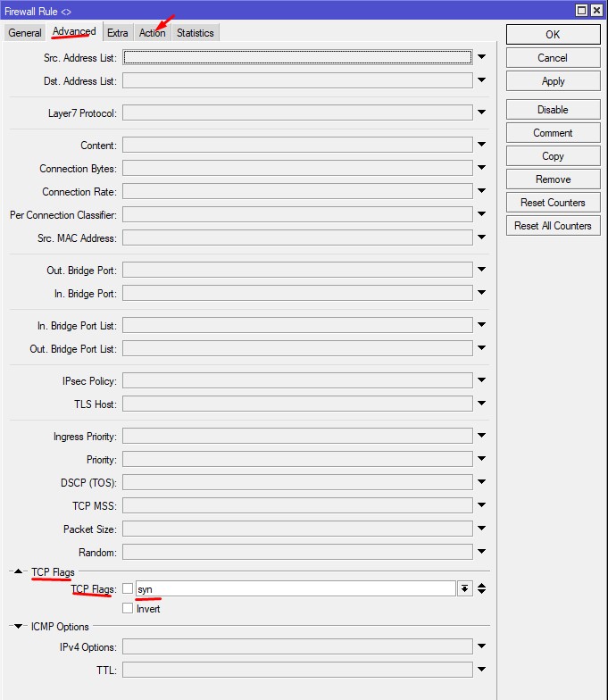Toggle the TCP Flags negate checkbox

(x=128, y=588)
